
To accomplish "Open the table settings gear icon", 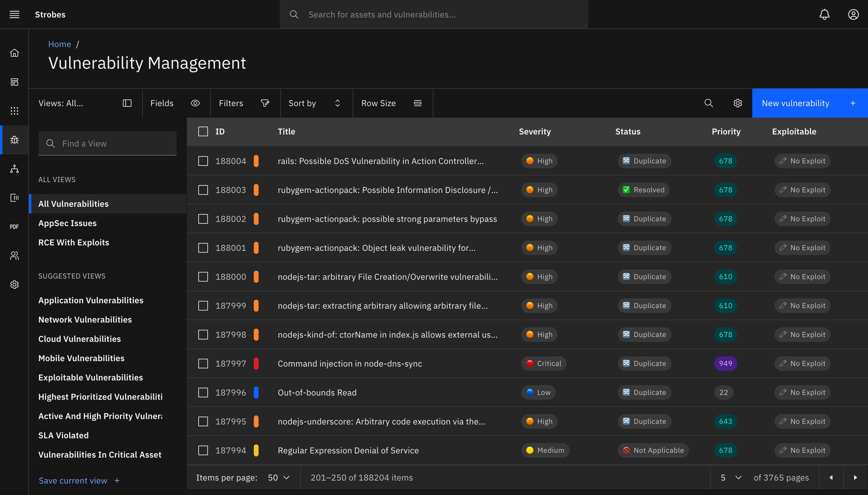I will [x=737, y=103].
